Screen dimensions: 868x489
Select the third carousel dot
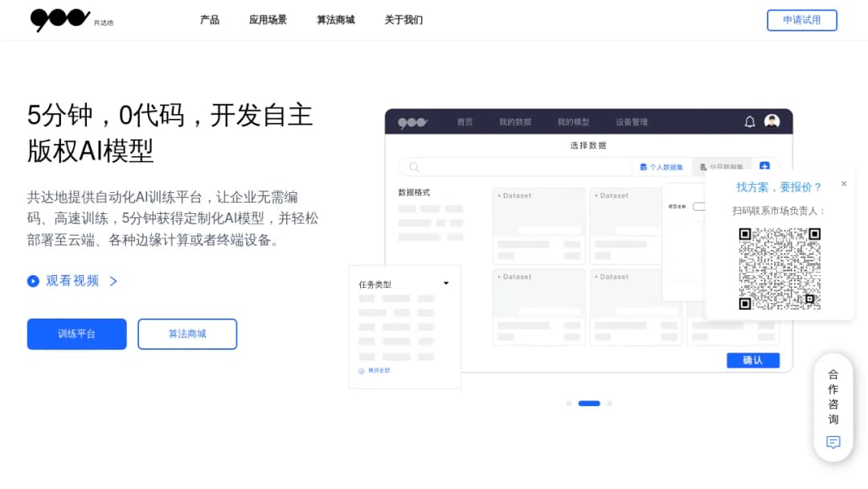click(609, 403)
